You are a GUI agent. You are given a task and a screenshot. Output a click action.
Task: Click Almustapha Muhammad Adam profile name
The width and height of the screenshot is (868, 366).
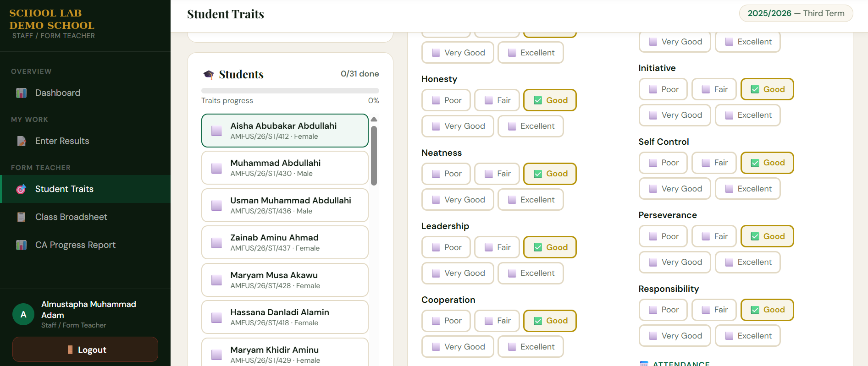[x=88, y=310]
